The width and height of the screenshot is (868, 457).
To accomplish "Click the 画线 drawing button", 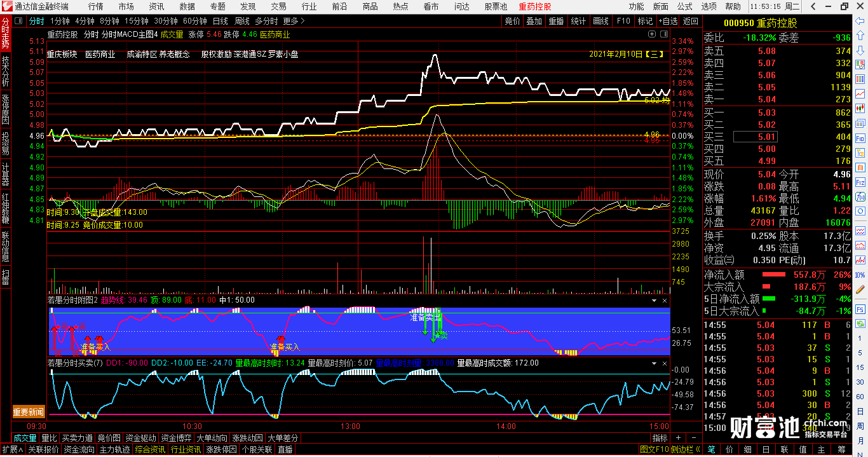I will [601, 21].
